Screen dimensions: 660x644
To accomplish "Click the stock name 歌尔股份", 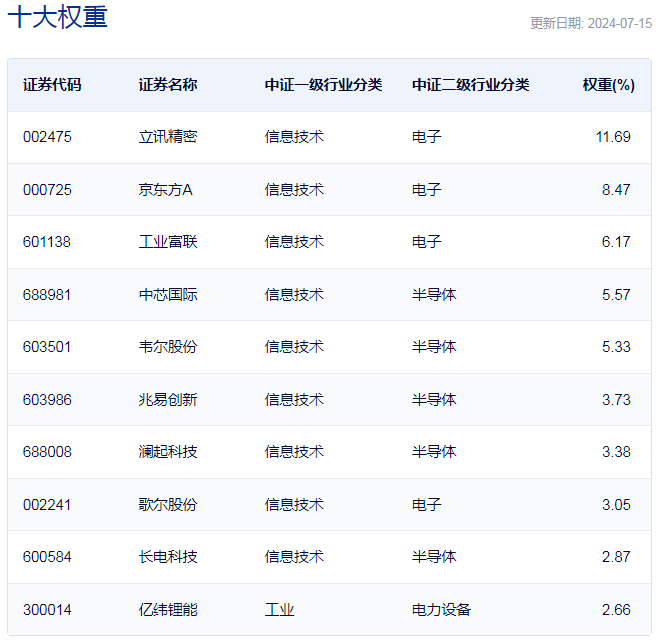I will click(x=168, y=505).
